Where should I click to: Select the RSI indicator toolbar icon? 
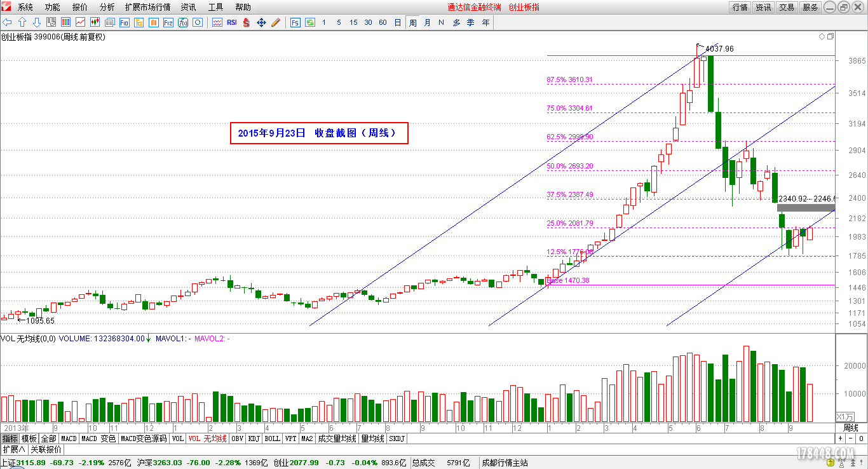232,22
